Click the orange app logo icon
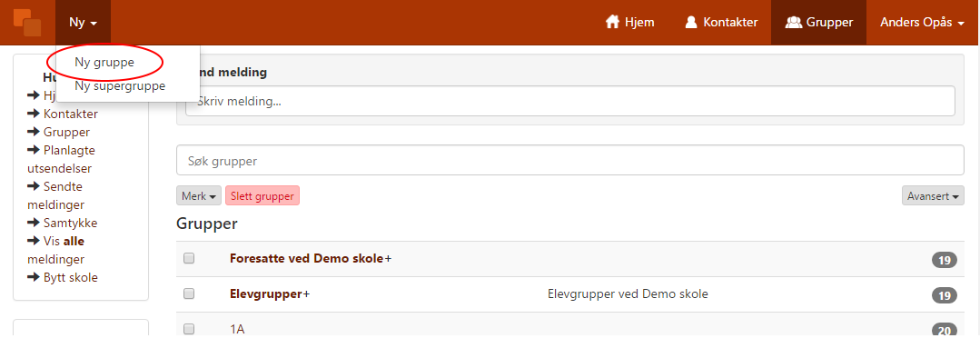 point(27,23)
